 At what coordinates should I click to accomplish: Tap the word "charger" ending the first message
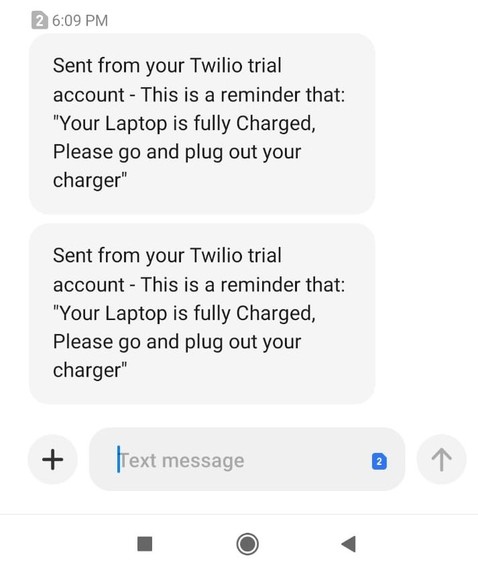87,181
